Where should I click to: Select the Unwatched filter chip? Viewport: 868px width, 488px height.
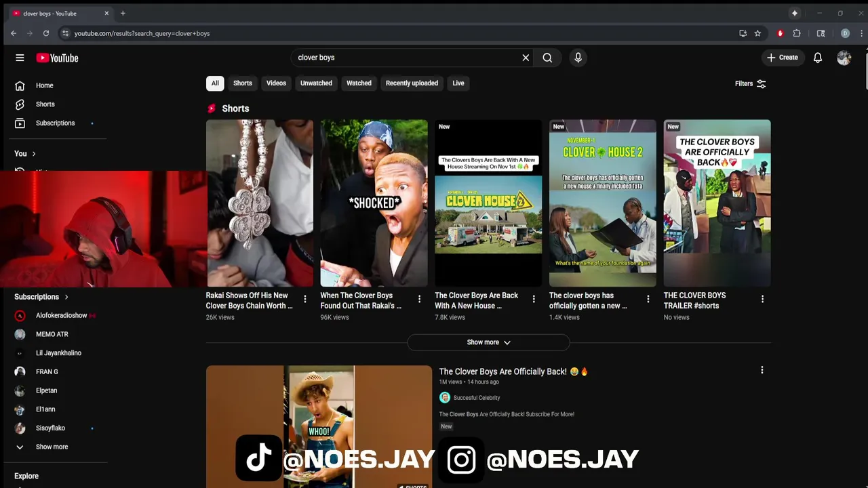click(x=317, y=83)
